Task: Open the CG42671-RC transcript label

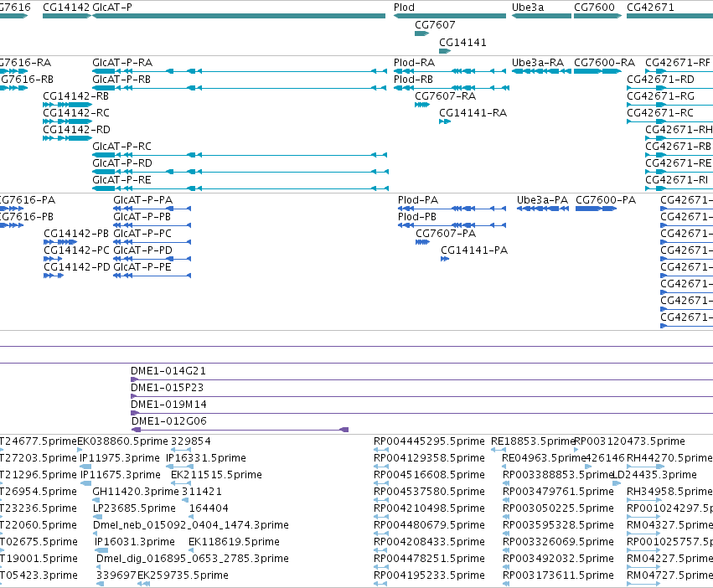Action: [x=660, y=113]
